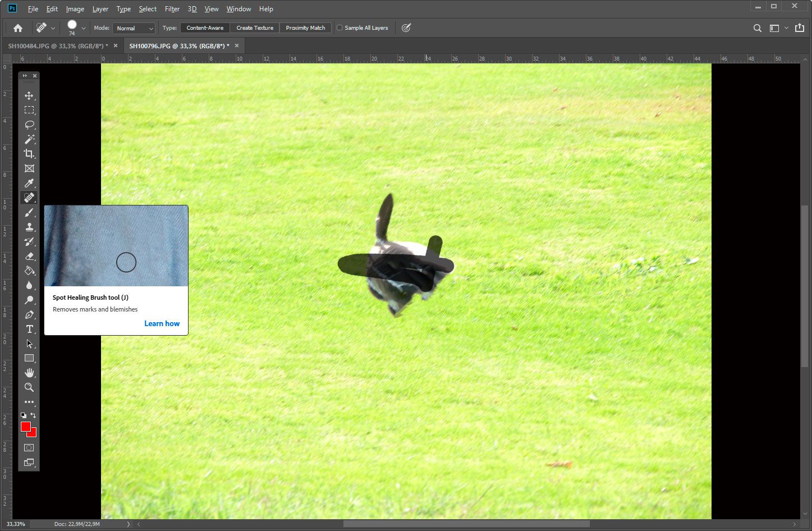This screenshot has height=531, width=812.
Task: Click the Spot Healing tooltip preview image
Action: 116,246
